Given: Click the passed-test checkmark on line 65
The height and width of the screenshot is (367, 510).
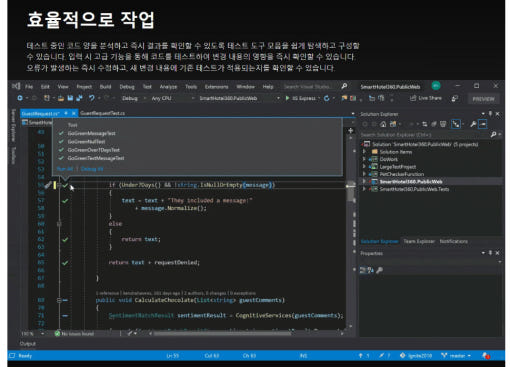Looking at the screenshot, I should [65, 263].
